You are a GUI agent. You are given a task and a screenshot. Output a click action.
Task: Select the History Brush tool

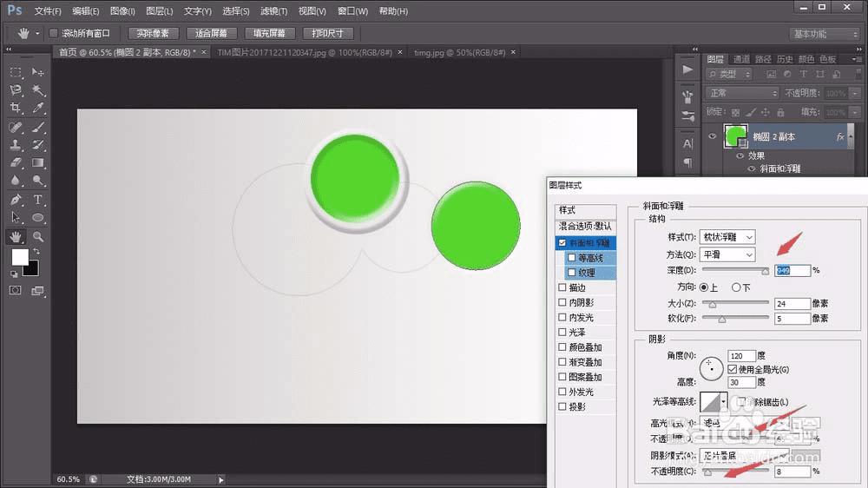click(x=37, y=145)
